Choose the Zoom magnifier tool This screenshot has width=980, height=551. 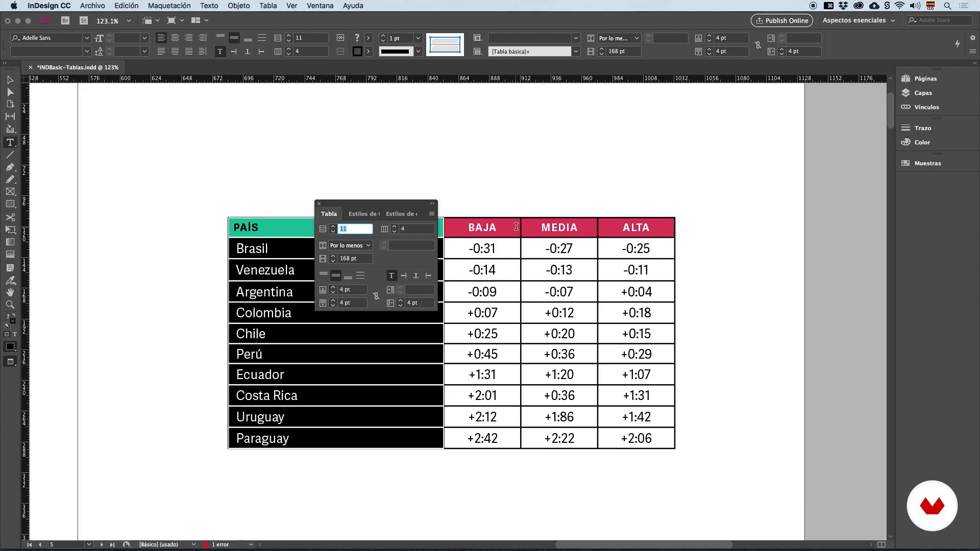click(10, 305)
